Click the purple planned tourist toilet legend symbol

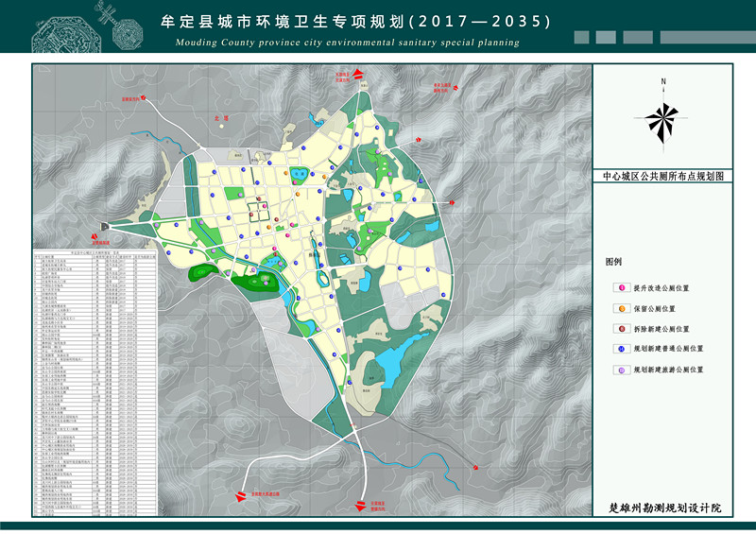click(622, 370)
